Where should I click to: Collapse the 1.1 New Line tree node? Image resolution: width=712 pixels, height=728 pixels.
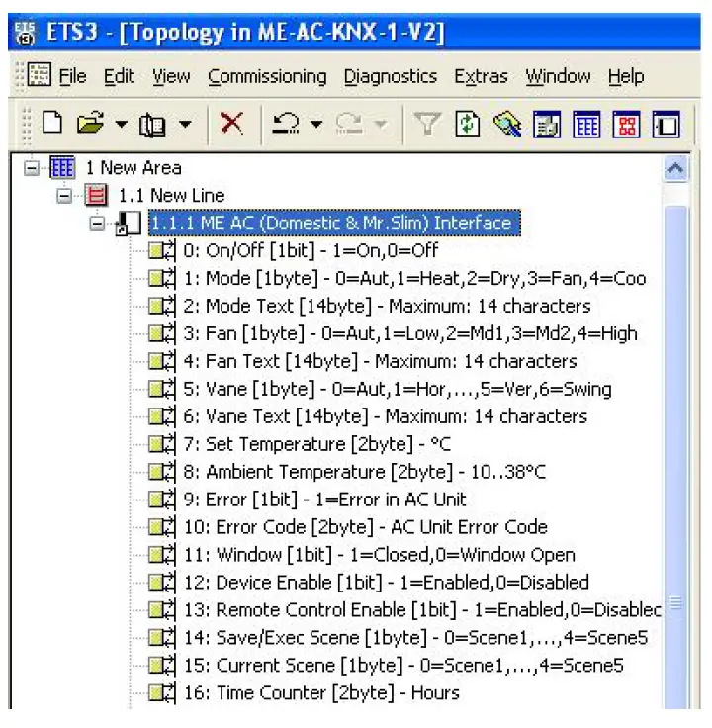pyautogui.click(x=64, y=196)
